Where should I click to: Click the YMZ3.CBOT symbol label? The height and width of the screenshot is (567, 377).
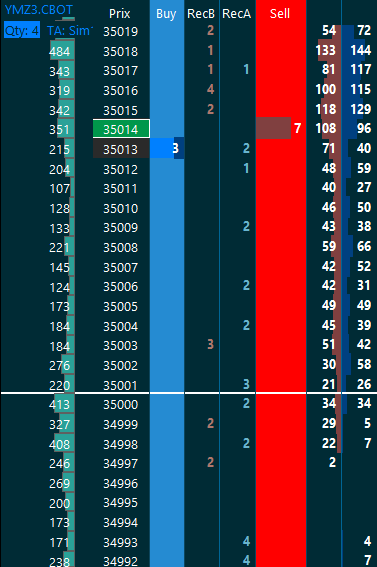38,9
